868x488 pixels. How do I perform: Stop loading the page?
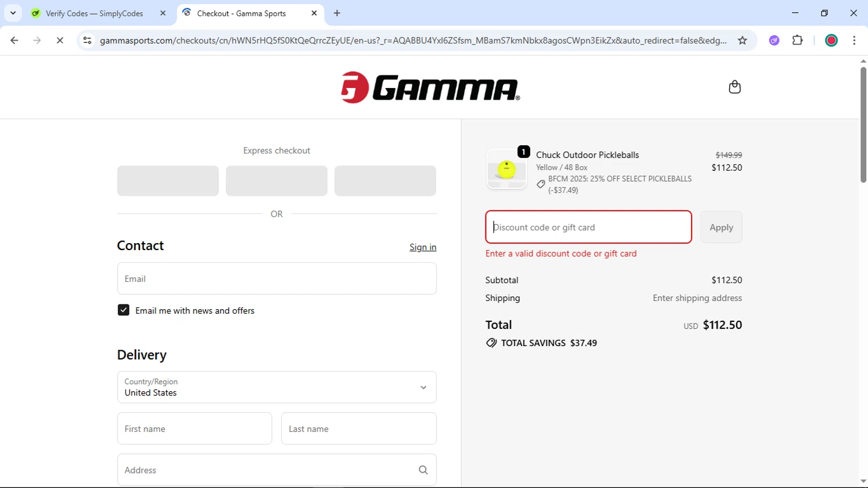coord(60,41)
